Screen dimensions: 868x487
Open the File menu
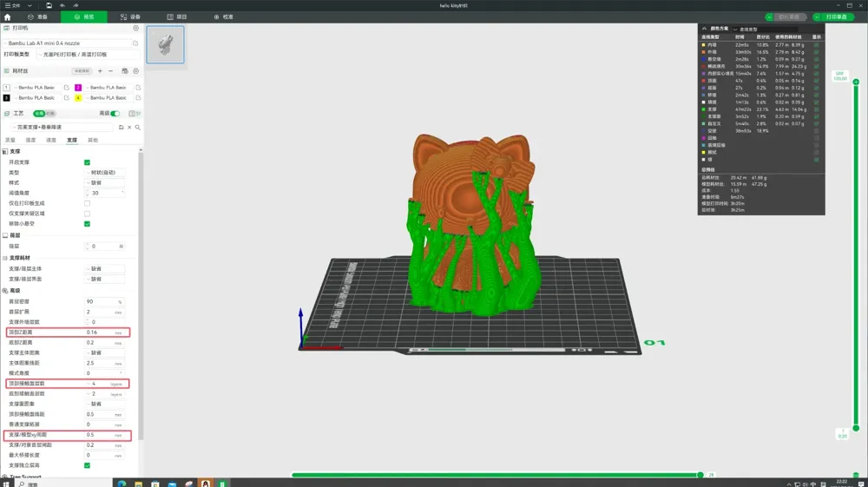pos(13,5)
